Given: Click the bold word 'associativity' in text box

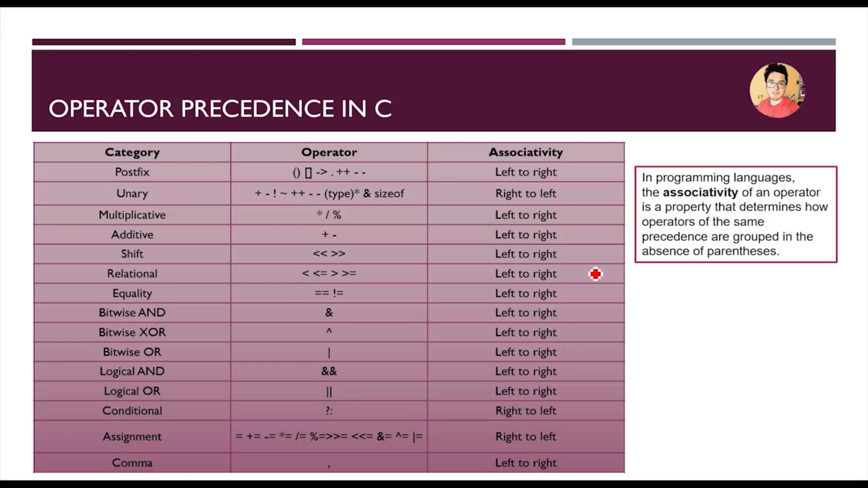Looking at the screenshot, I should click(700, 192).
